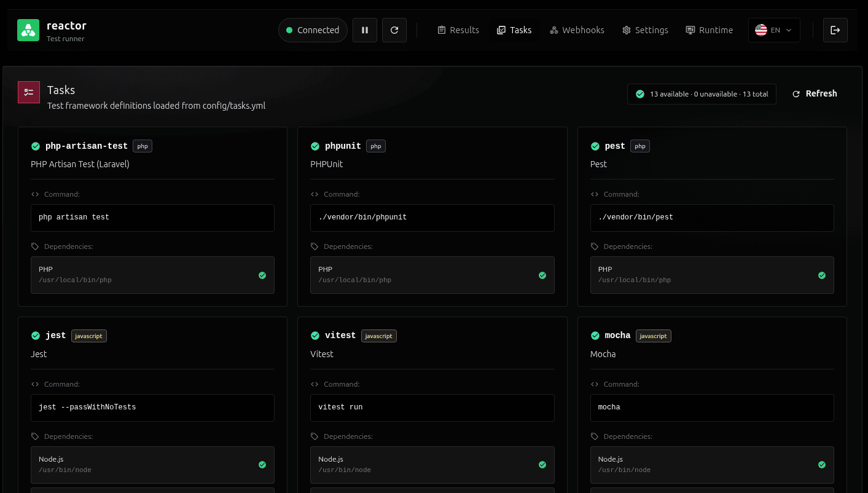This screenshot has width=868, height=493.
Task: Click green check beside phpunit
Action: pyautogui.click(x=315, y=146)
